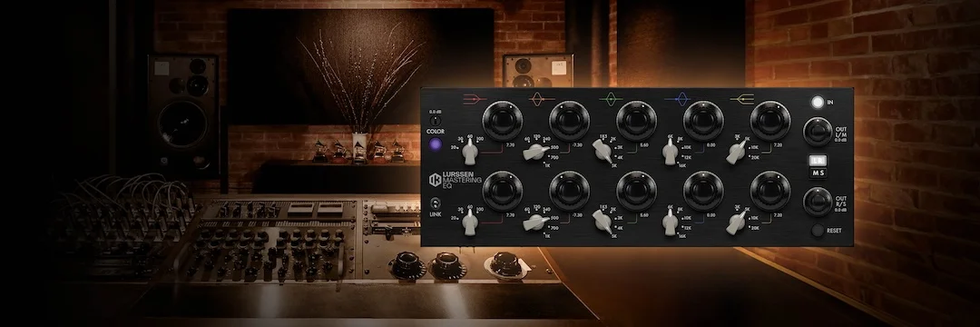The height and width of the screenshot is (327, 980).
Task: Select the M S processing mode button
Action: pyautogui.click(x=818, y=173)
